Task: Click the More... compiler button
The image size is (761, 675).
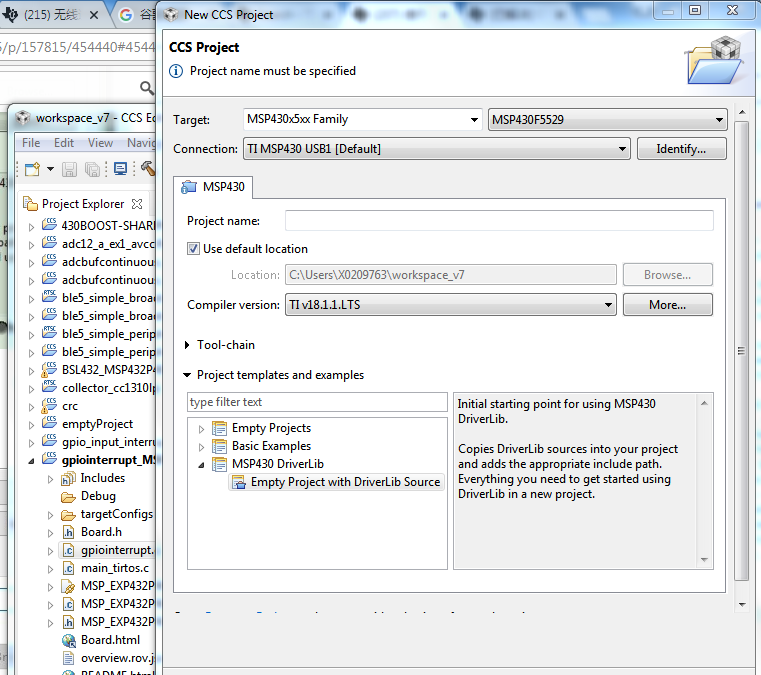Action: click(667, 305)
